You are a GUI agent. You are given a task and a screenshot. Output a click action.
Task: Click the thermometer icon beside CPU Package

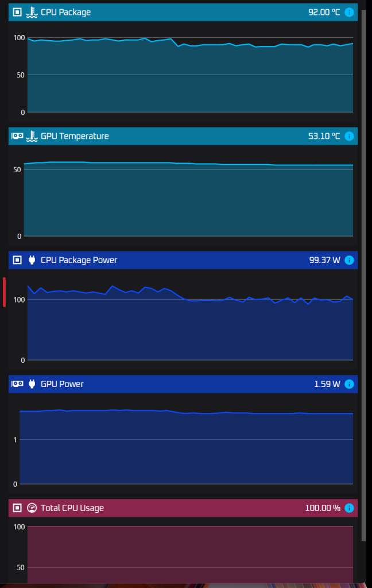point(32,12)
